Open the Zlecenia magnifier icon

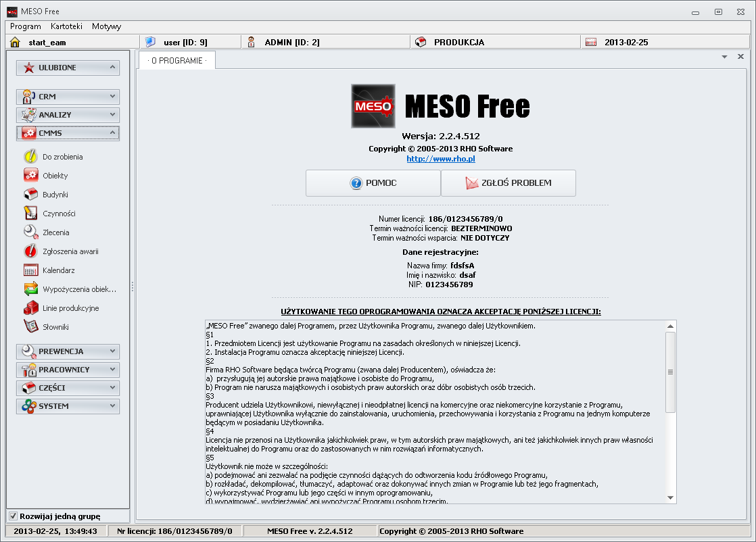pyautogui.click(x=31, y=232)
